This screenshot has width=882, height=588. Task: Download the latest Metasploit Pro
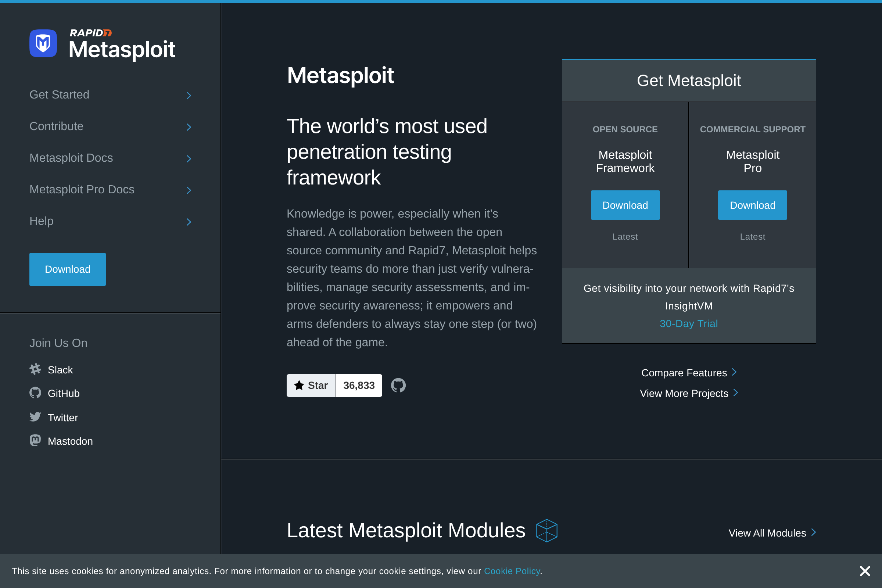[x=752, y=205]
